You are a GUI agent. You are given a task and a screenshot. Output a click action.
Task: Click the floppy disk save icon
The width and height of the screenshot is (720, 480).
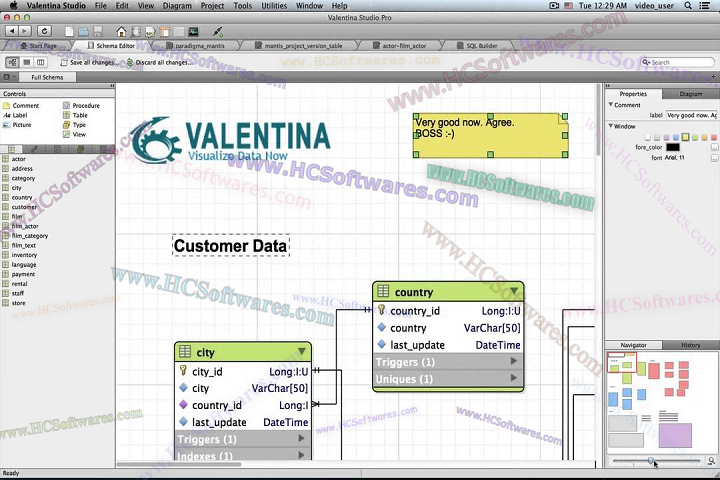click(97, 31)
